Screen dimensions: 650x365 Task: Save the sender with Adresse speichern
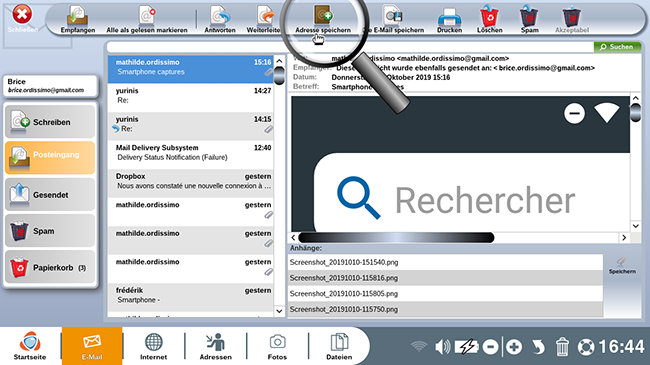pos(323,19)
